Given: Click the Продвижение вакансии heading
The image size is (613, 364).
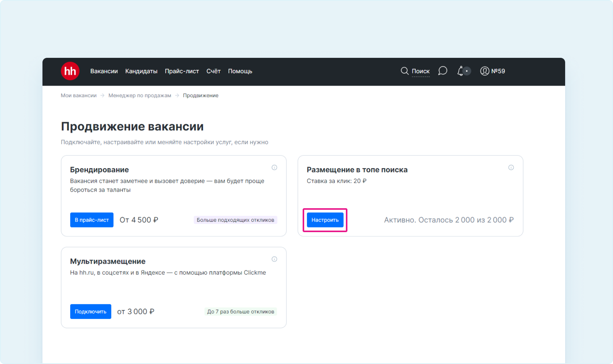Looking at the screenshot, I should (x=132, y=126).
